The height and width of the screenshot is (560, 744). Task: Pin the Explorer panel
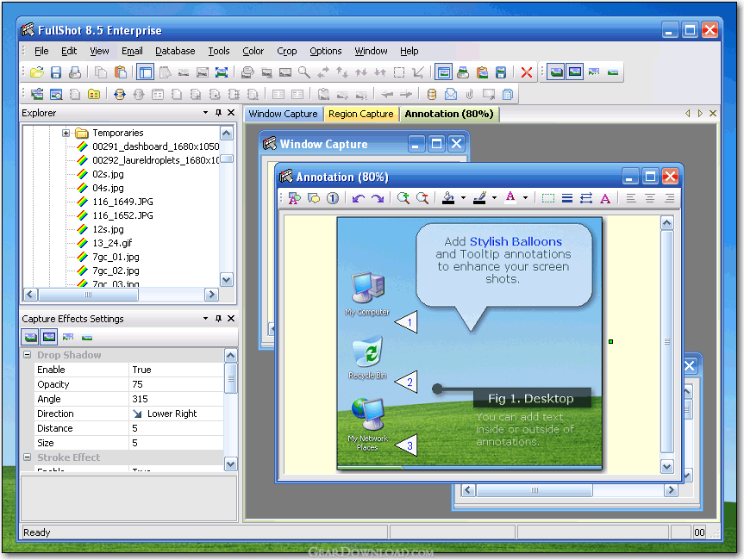[218, 112]
